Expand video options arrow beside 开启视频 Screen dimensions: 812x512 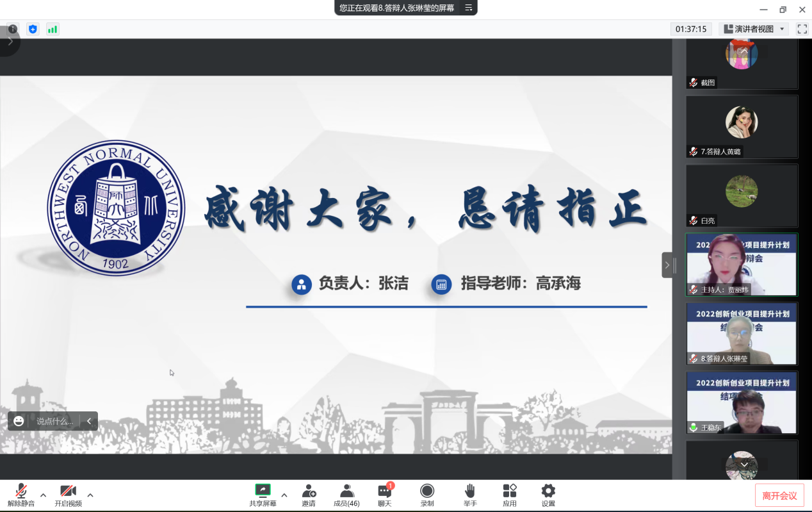click(90, 495)
